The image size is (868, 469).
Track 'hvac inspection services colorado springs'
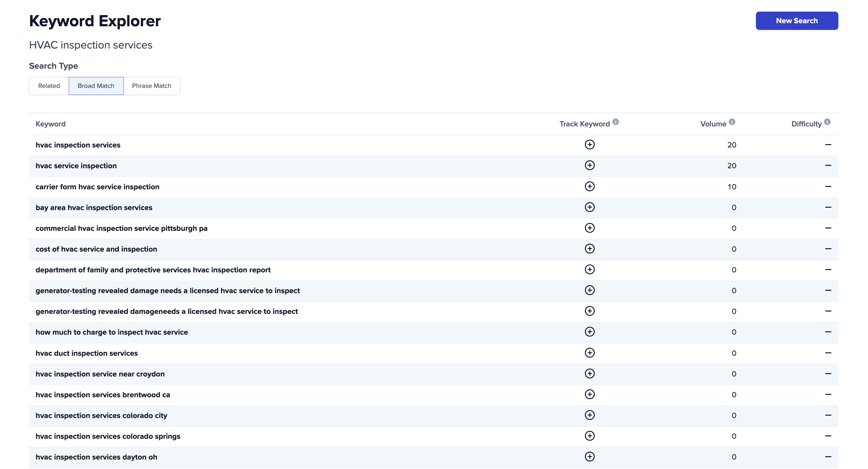pos(589,436)
